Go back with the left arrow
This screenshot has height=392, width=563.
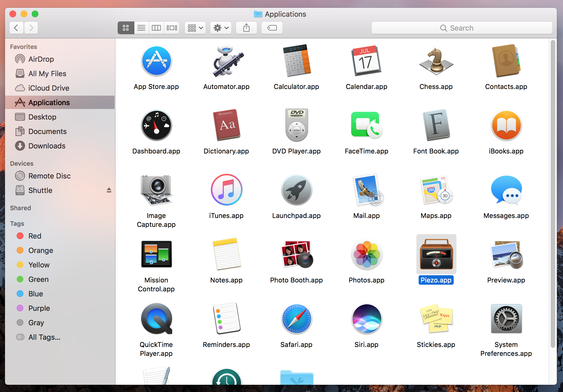pos(16,28)
